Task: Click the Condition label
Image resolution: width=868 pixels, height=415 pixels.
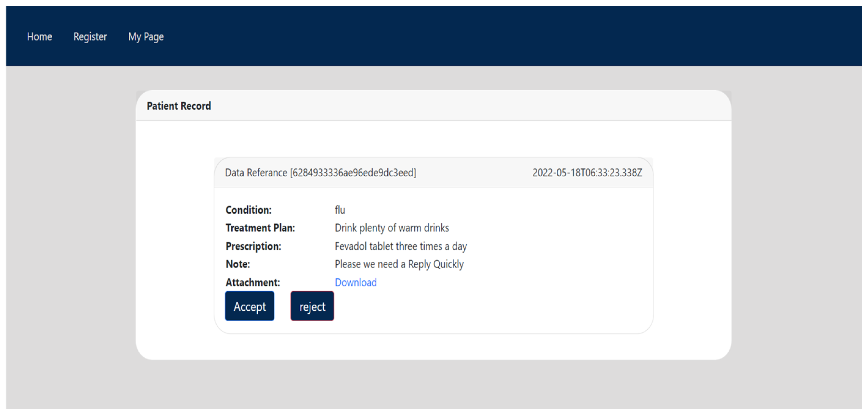Action: (248, 210)
